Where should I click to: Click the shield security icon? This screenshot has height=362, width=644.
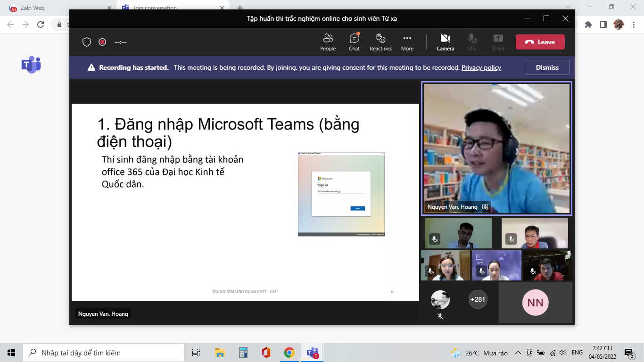(87, 42)
